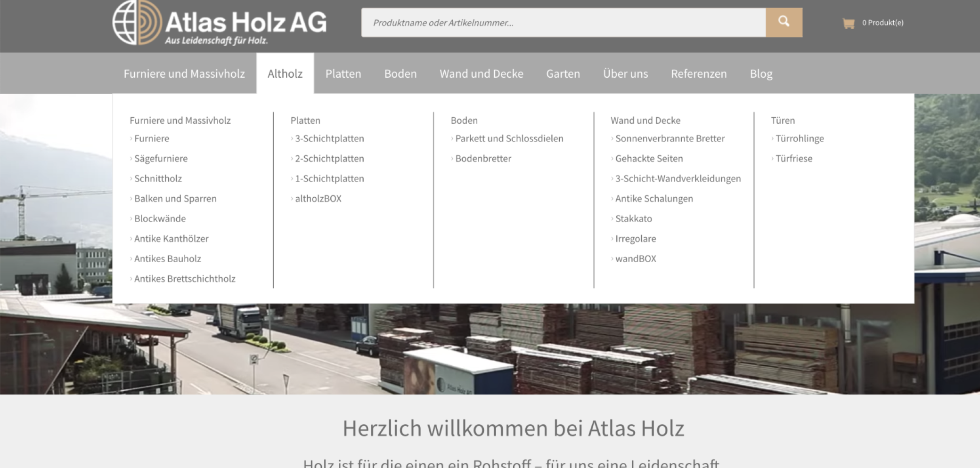Image resolution: width=980 pixels, height=468 pixels.
Task: Navigate to the Blog
Action: (760, 73)
